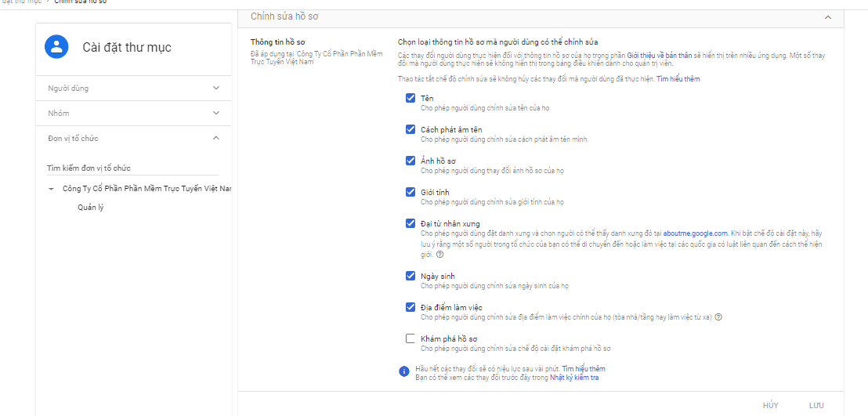
Task: Click the directory settings profile icon
Action: tap(57, 47)
